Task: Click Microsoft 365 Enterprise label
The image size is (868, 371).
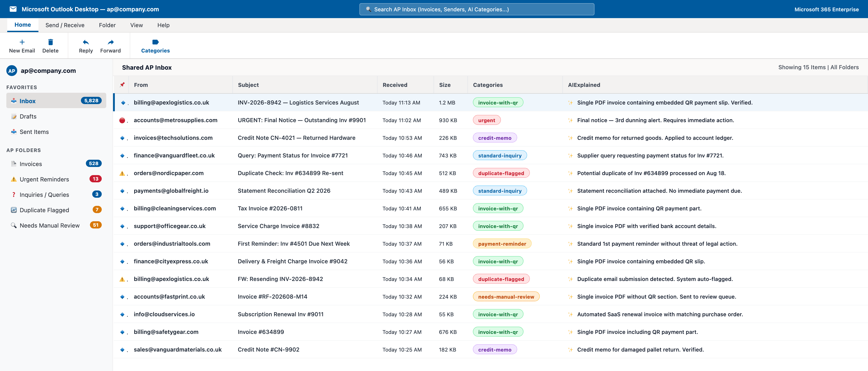Action: [x=826, y=10]
